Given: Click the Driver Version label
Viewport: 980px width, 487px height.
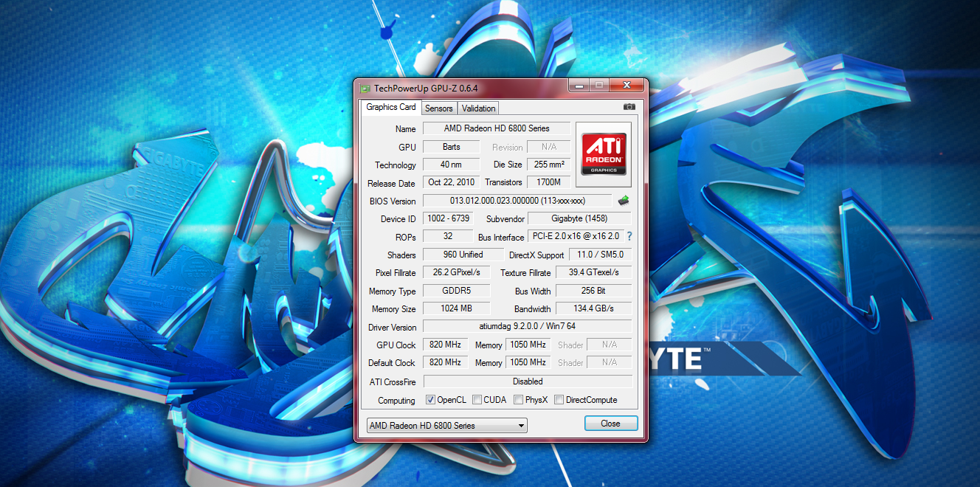Looking at the screenshot, I should (x=393, y=328).
